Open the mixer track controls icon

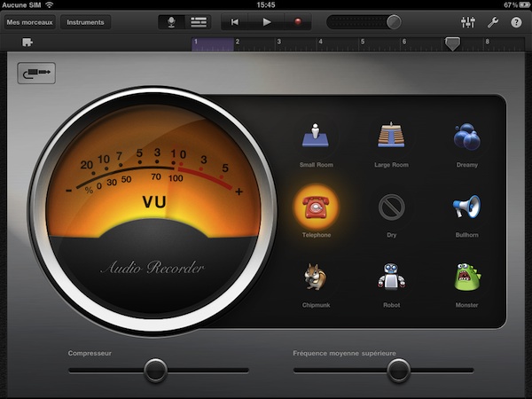(468, 22)
